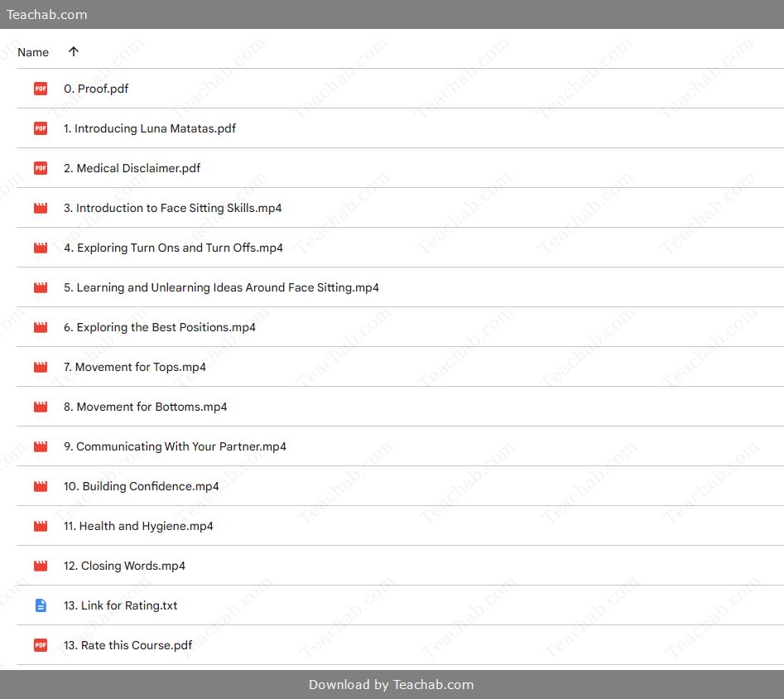Click the video icon for Exploring the Best Positions
Viewport: 784px width, 699px height.
coord(41,327)
